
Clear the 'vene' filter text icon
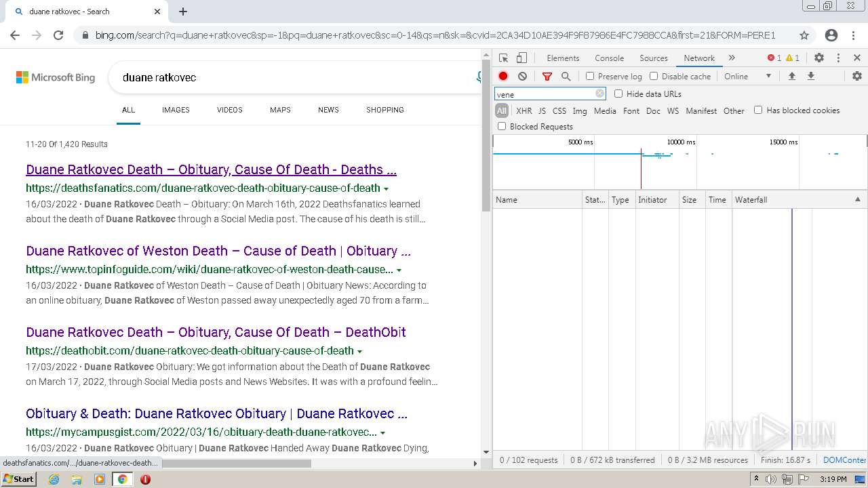(x=599, y=94)
